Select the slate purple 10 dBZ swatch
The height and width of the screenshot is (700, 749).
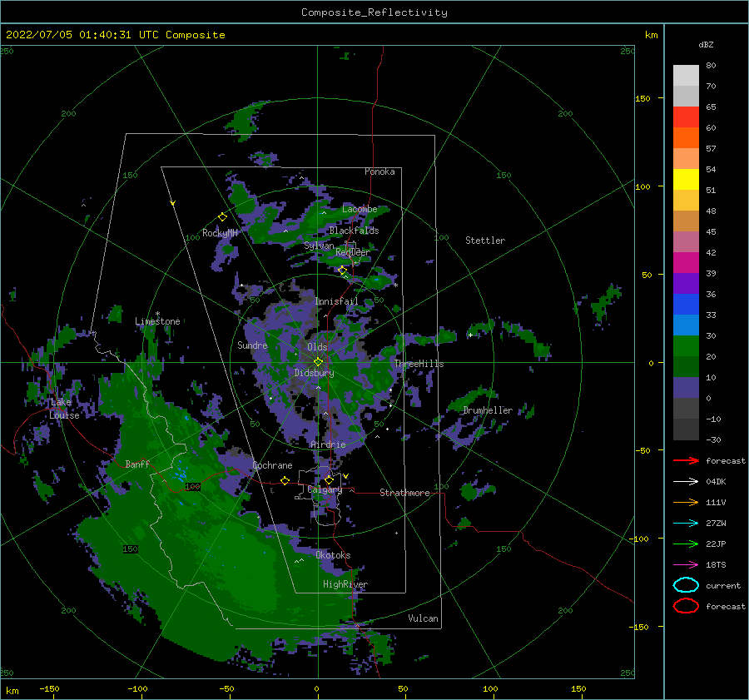[x=686, y=387]
